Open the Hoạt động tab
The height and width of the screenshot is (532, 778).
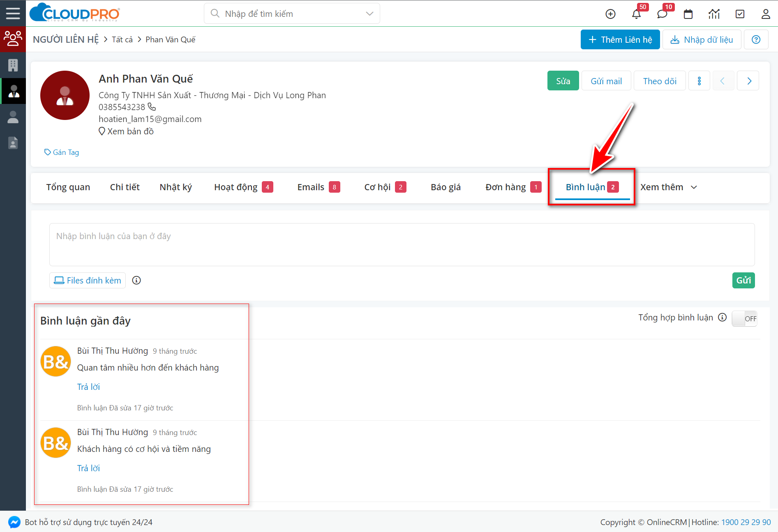[x=243, y=187]
